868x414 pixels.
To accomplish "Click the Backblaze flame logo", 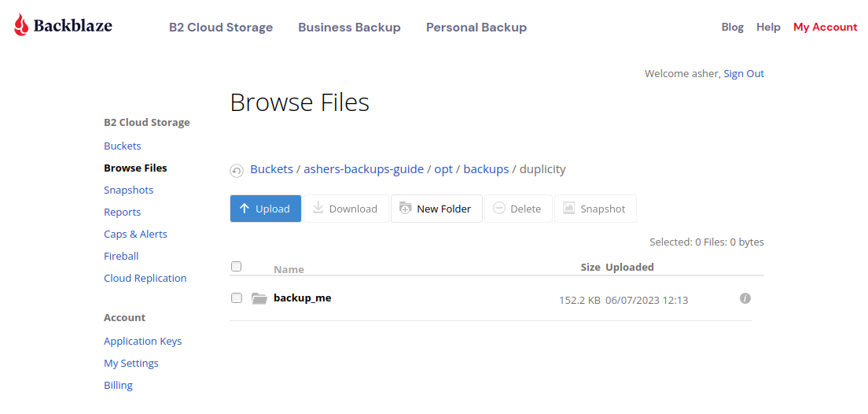I will click(x=21, y=25).
